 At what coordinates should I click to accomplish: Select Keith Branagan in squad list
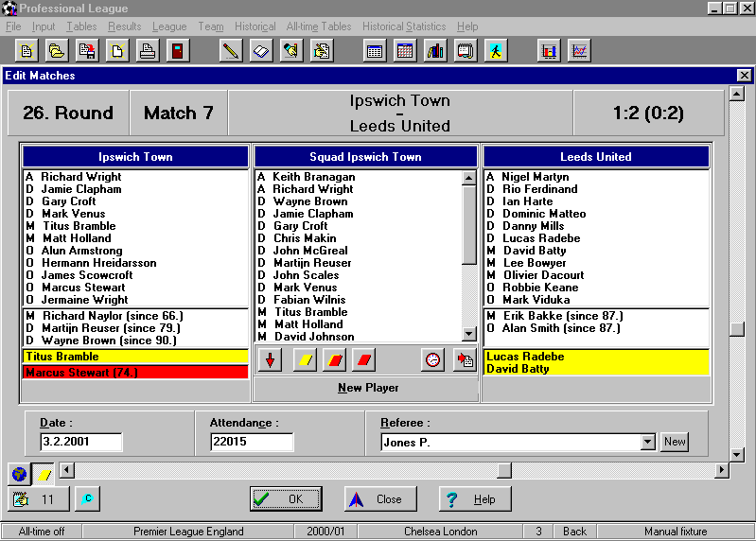tap(359, 177)
